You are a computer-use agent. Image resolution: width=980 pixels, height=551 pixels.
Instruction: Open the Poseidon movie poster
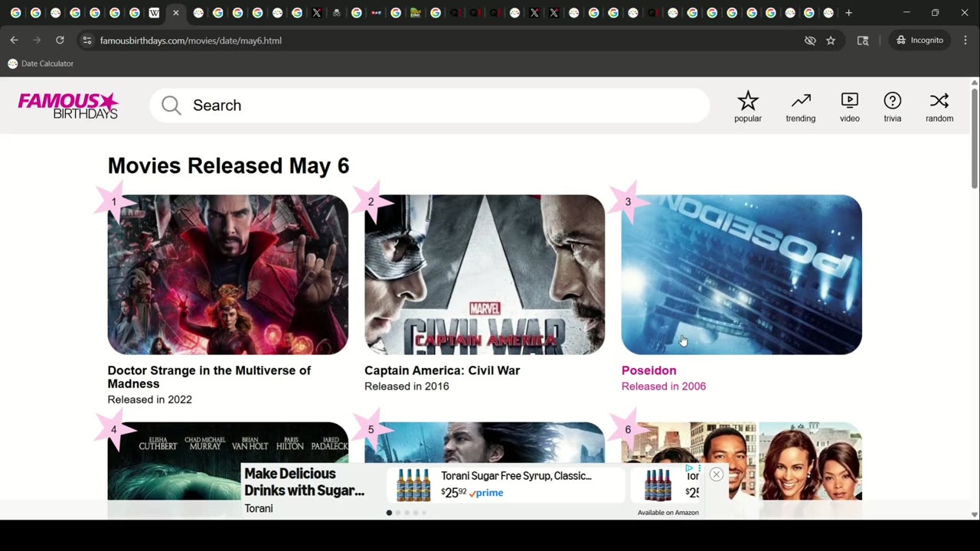pos(741,274)
